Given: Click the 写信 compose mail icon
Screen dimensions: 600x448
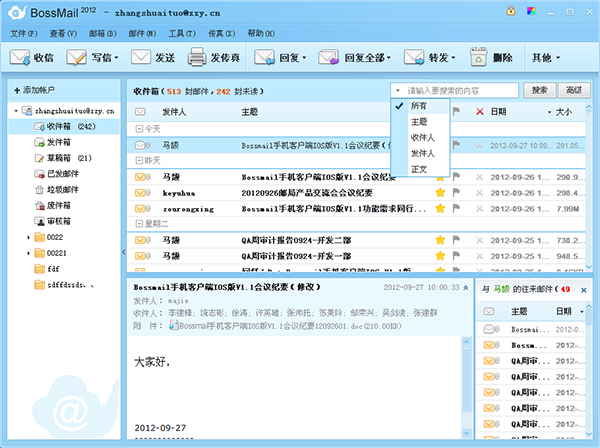Looking at the screenshot, I should [76, 58].
